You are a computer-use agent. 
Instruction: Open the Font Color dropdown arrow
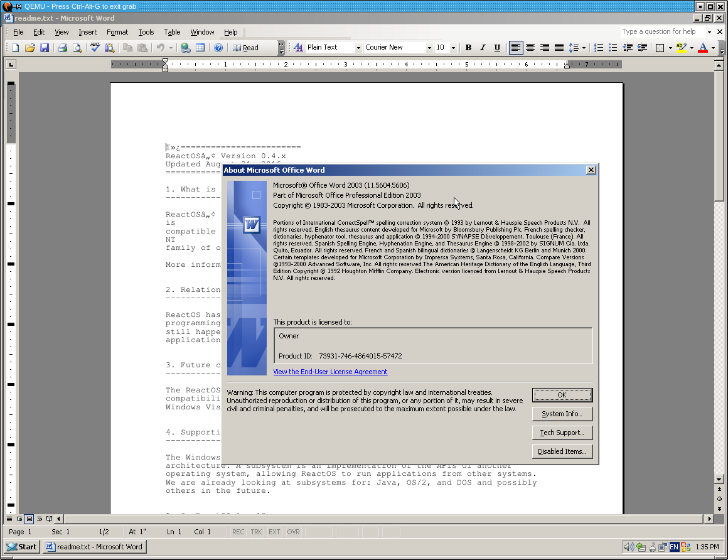click(713, 48)
